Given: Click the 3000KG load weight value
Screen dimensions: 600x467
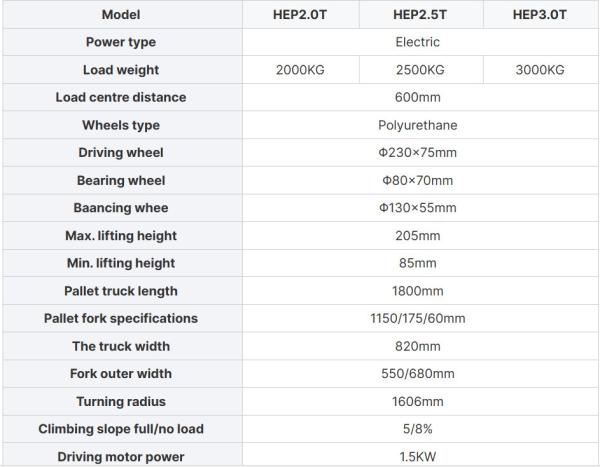Looking at the screenshot, I should (x=540, y=70).
